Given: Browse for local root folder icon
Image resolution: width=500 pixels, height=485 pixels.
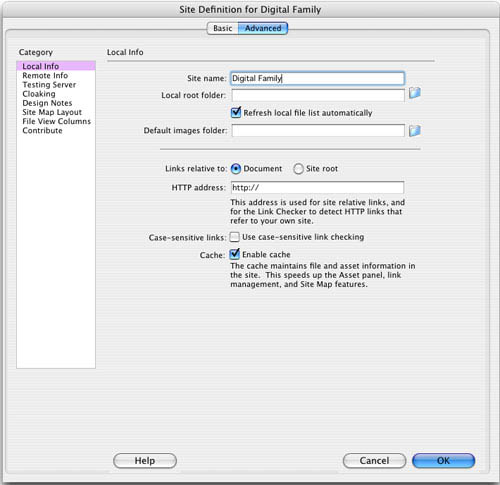Looking at the screenshot, I should coord(414,93).
